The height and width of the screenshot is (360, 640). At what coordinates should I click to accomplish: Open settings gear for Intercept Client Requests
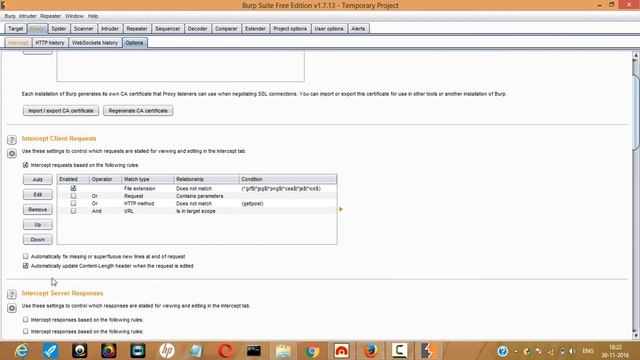11,153
